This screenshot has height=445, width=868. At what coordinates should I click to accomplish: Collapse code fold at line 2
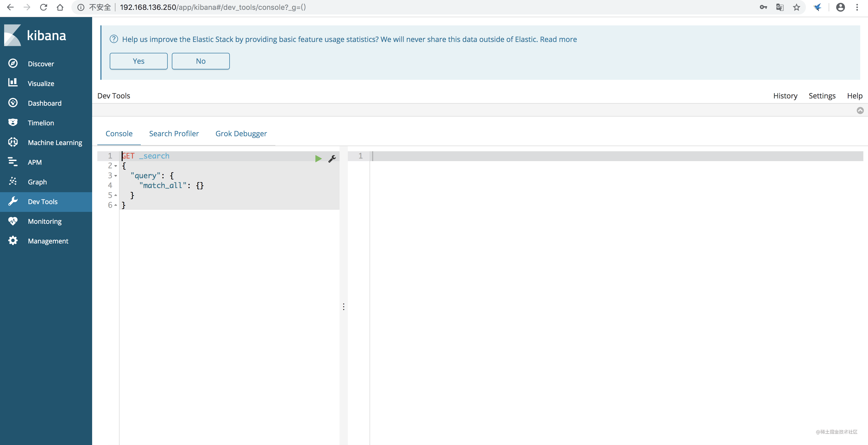116,166
